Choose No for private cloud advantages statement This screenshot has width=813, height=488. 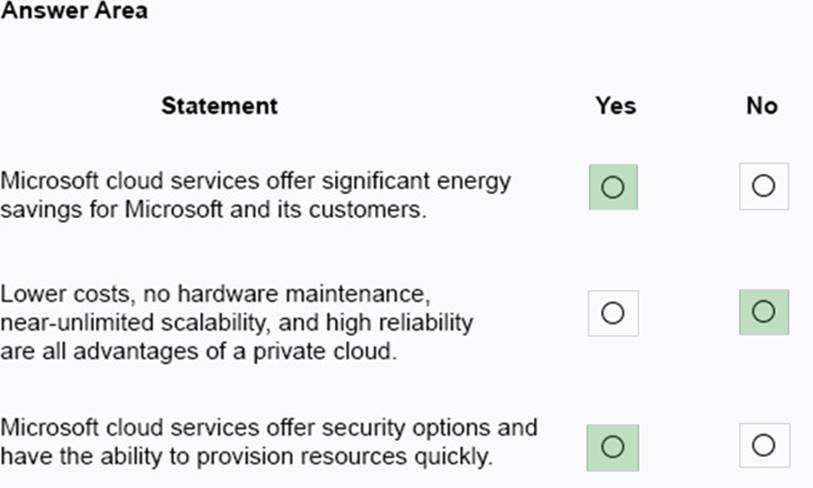coord(764,312)
